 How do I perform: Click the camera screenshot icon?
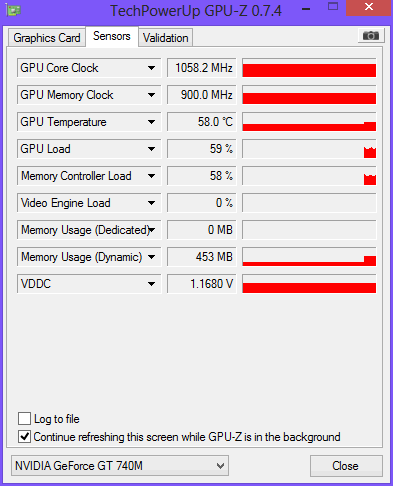click(371, 35)
